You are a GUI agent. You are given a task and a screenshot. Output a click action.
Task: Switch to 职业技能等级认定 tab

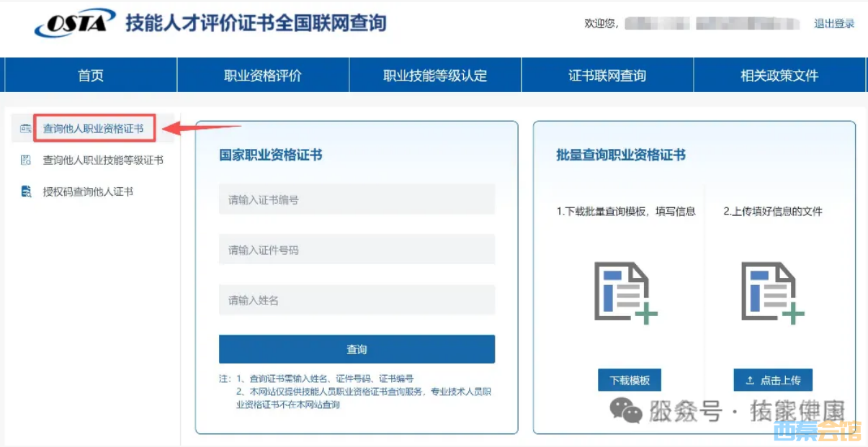tap(435, 76)
